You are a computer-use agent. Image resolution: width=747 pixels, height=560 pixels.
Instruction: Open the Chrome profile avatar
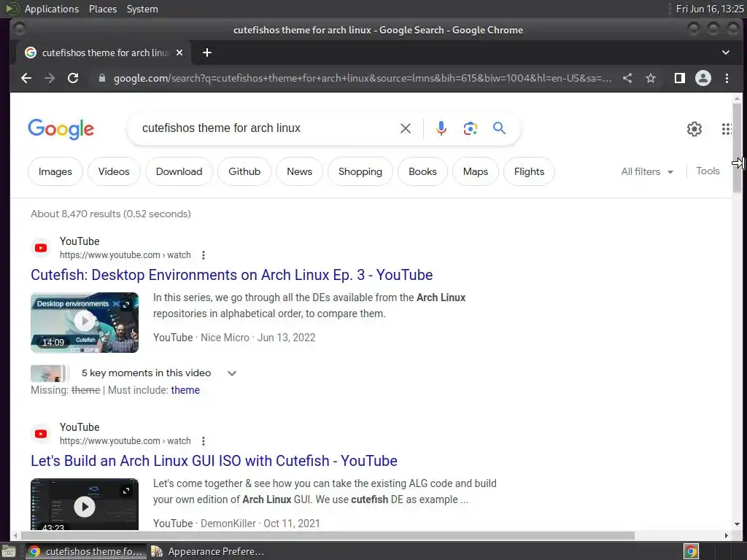tap(703, 78)
